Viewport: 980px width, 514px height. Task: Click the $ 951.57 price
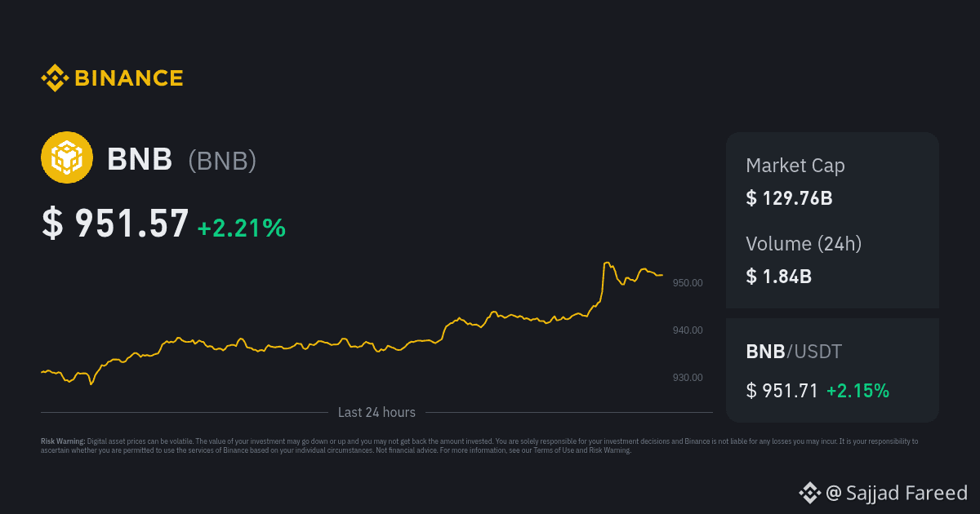click(115, 224)
